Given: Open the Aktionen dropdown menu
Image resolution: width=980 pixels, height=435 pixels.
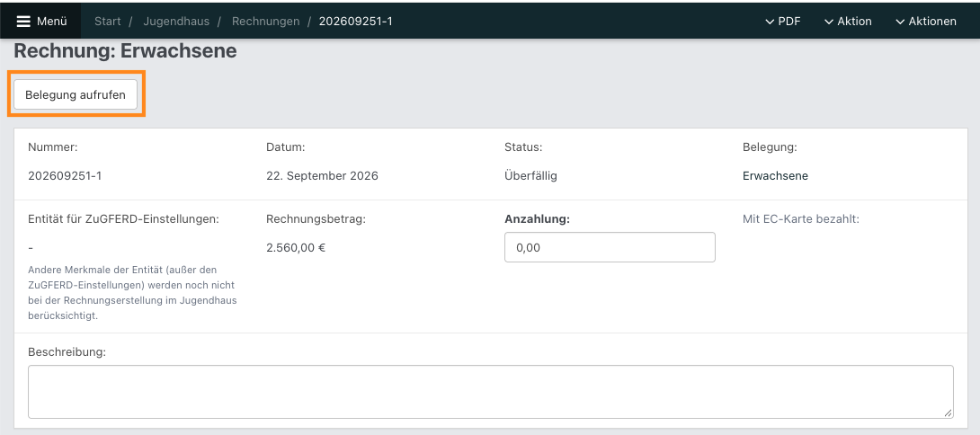Looking at the screenshot, I should point(926,22).
